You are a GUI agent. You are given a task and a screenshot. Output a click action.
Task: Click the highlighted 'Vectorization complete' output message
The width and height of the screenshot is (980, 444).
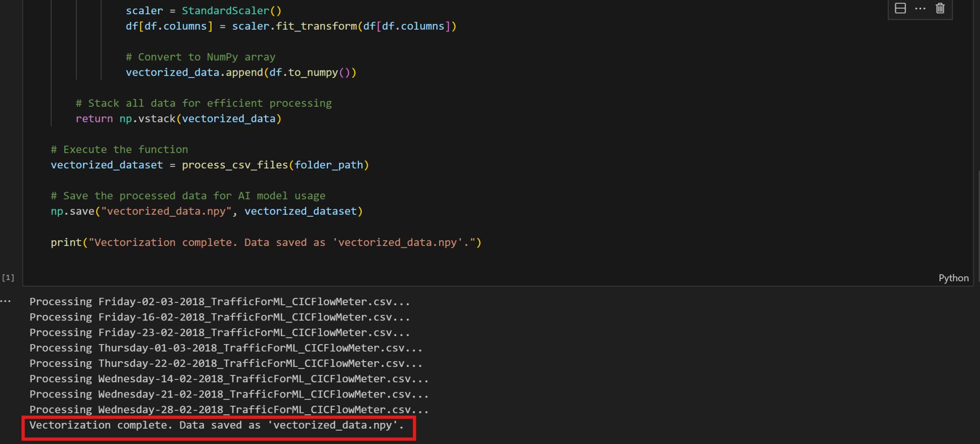[x=216, y=425]
